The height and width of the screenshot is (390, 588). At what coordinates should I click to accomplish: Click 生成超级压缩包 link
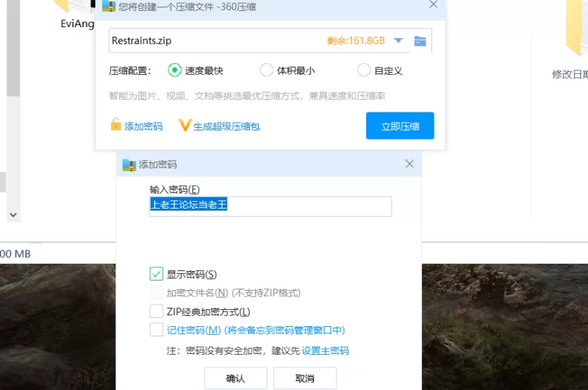(226, 126)
